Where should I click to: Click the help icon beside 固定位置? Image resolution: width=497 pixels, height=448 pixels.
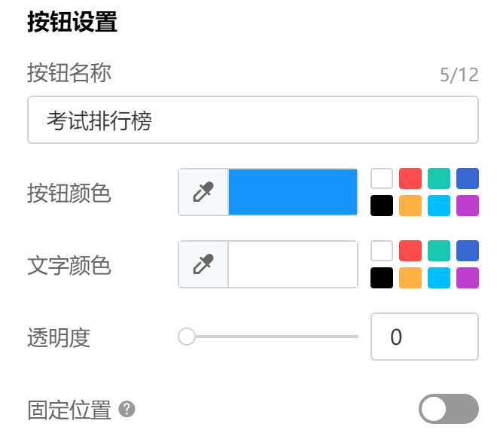click(127, 409)
